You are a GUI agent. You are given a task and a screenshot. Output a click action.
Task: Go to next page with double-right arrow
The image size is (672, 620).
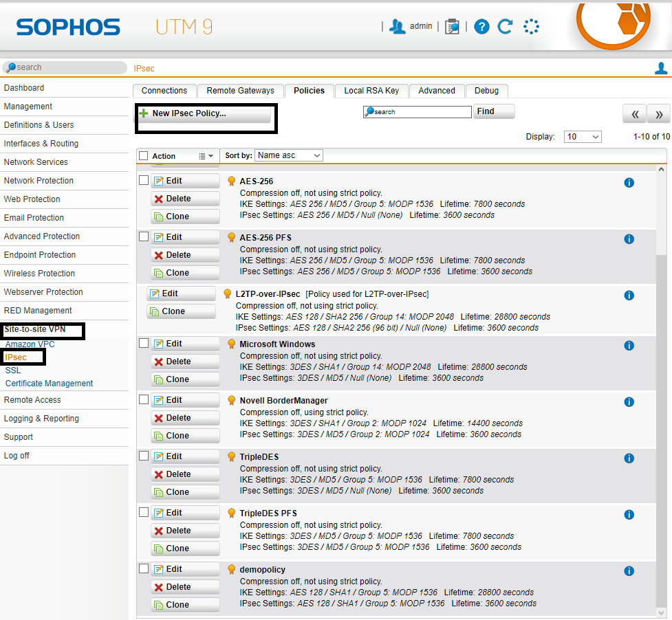(659, 114)
